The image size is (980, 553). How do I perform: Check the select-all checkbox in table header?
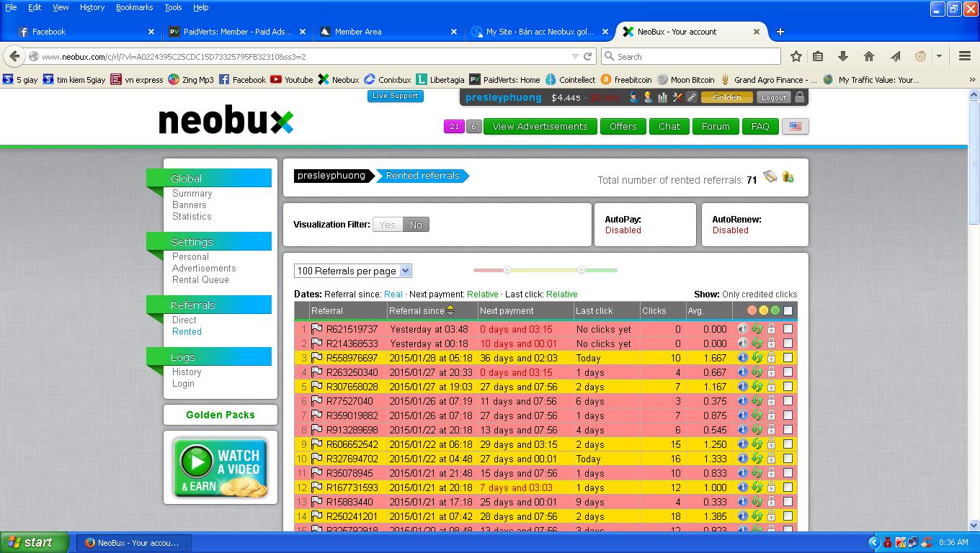pos(788,311)
